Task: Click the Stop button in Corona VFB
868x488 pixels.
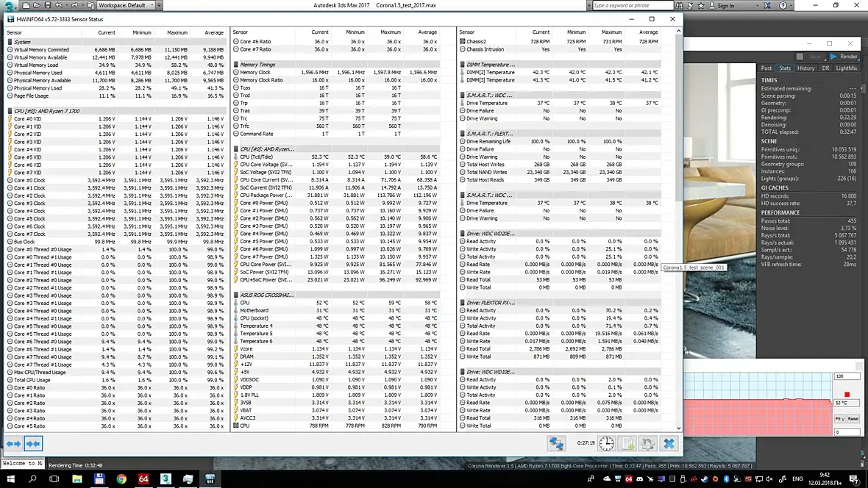Action: (x=809, y=57)
